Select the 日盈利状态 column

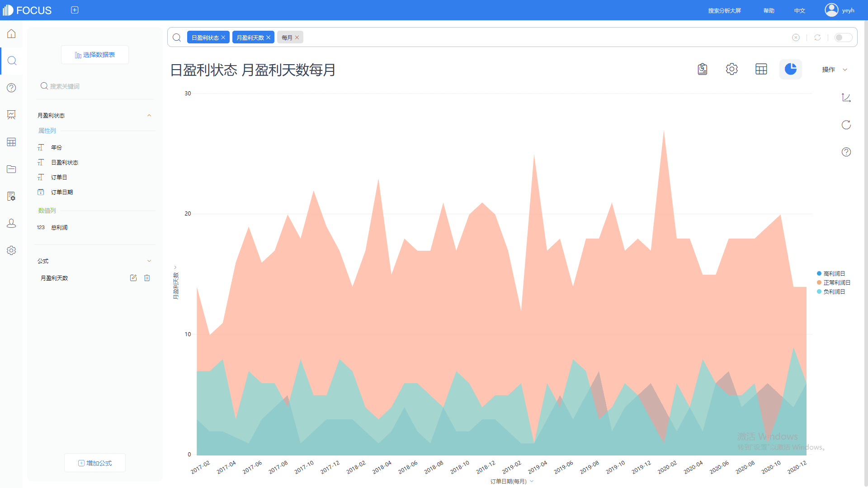pos(65,163)
